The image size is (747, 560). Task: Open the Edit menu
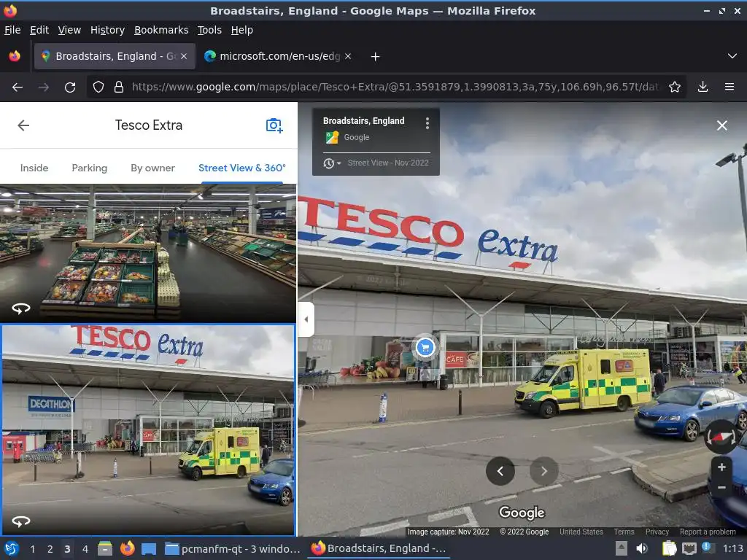39,30
